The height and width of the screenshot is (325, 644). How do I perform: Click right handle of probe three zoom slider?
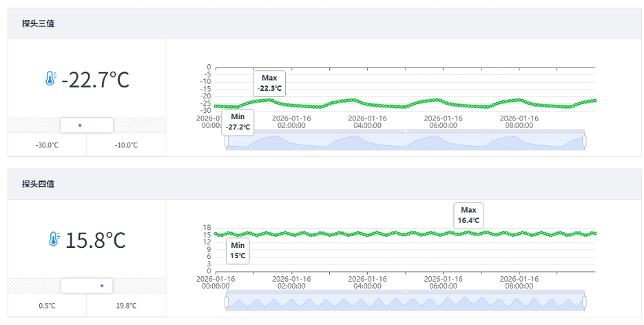[584, 141]
